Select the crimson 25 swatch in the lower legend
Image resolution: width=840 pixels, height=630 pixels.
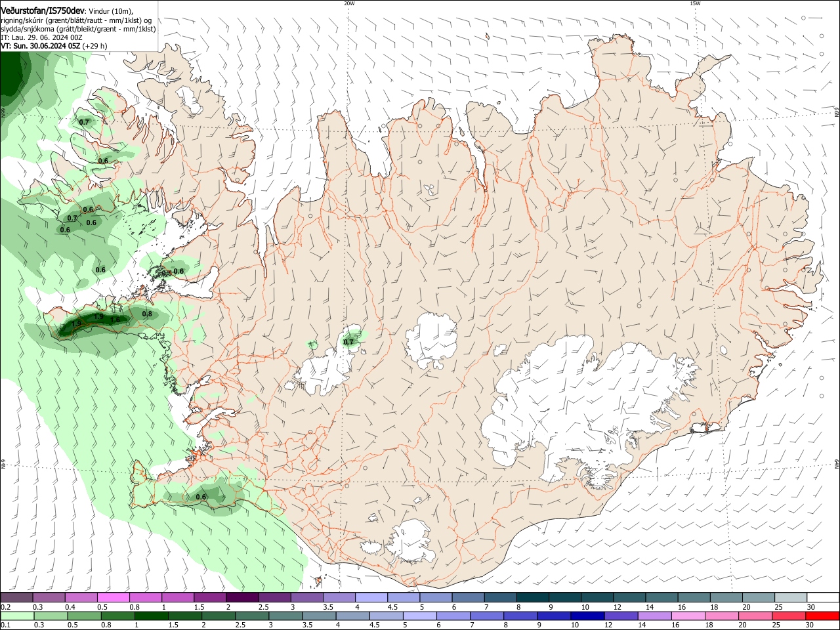(789, 616)
